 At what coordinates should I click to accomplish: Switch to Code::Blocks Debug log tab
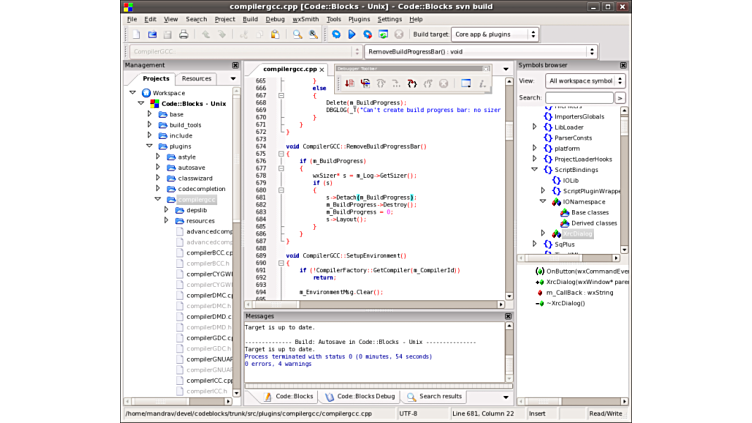pyautogui.click(x=360, y=396)
